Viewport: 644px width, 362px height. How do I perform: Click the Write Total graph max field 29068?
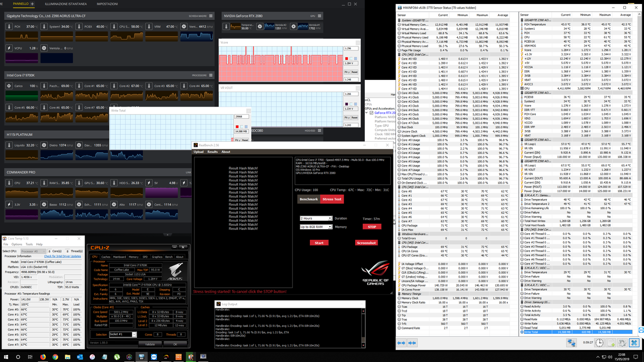pos(242,117)
